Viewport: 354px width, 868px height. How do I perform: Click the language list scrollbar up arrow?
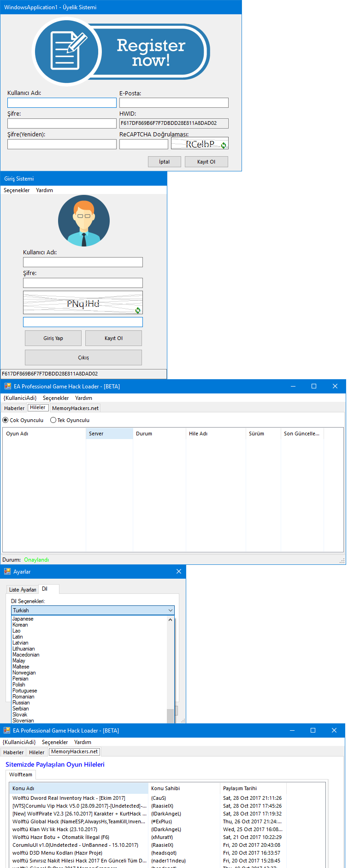(171, 620)
